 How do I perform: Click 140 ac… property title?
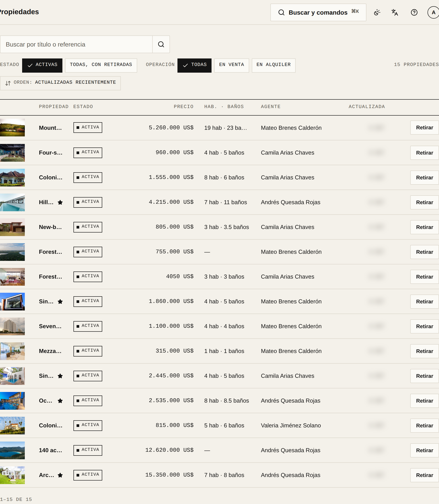[50, 450]
